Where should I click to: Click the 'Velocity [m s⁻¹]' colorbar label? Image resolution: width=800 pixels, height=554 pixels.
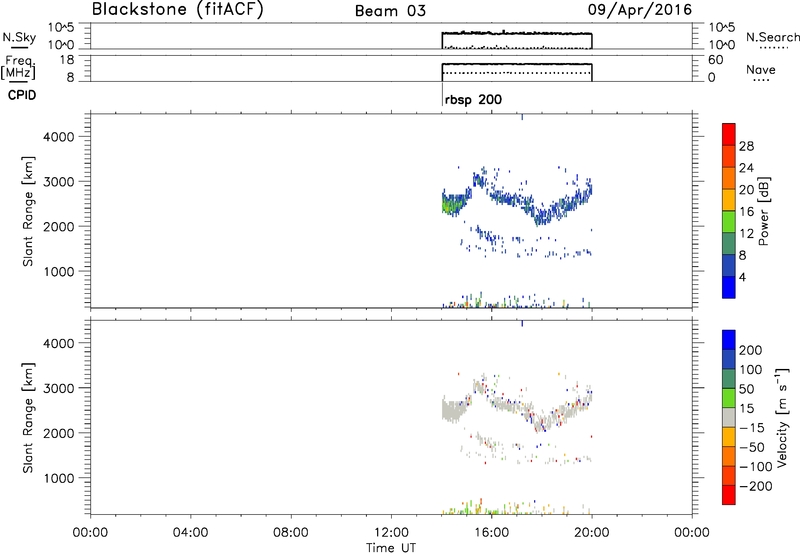[x=782, y=417]
